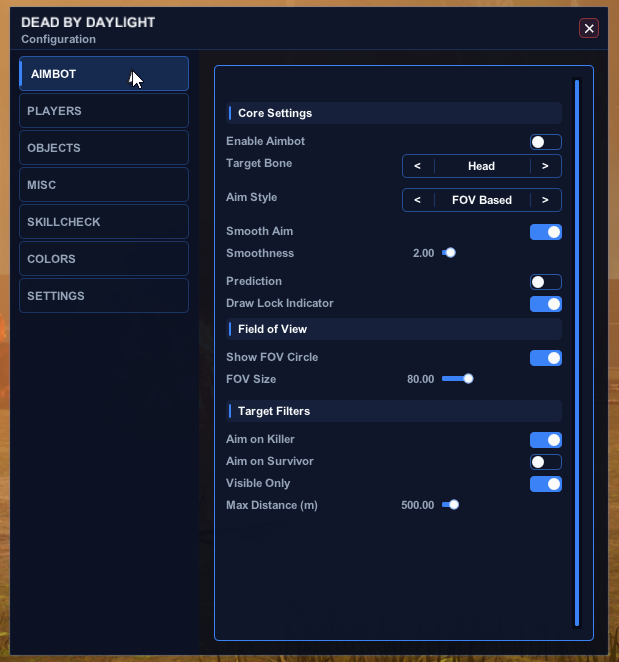Click the Aim on Survivor label
The height and width of the screenshot is (662, 619).
pos(269,461)
